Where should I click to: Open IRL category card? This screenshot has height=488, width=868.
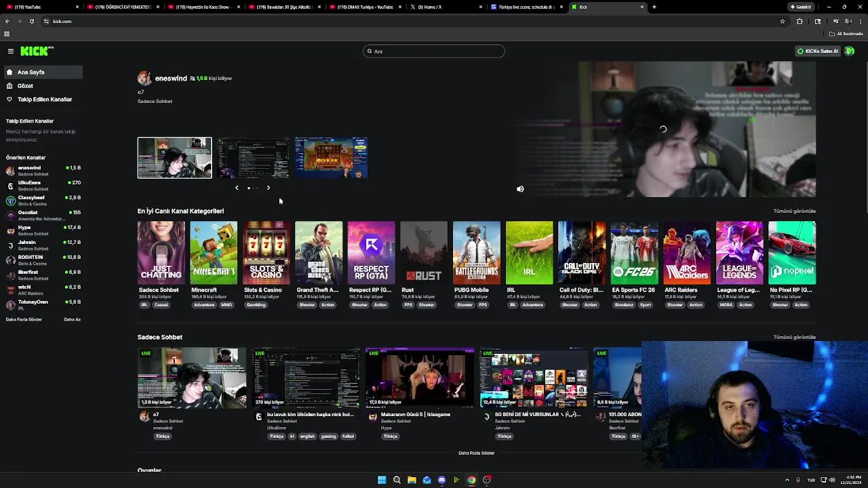click(529, 253)
